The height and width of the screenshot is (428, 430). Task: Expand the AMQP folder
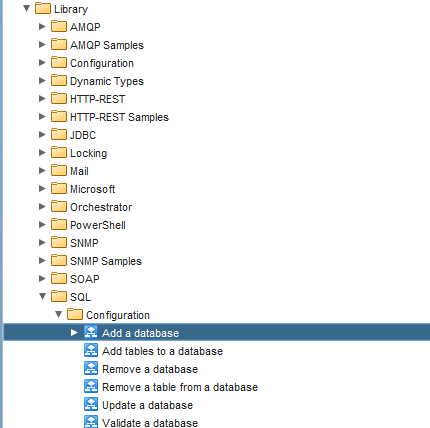point(42,26)
